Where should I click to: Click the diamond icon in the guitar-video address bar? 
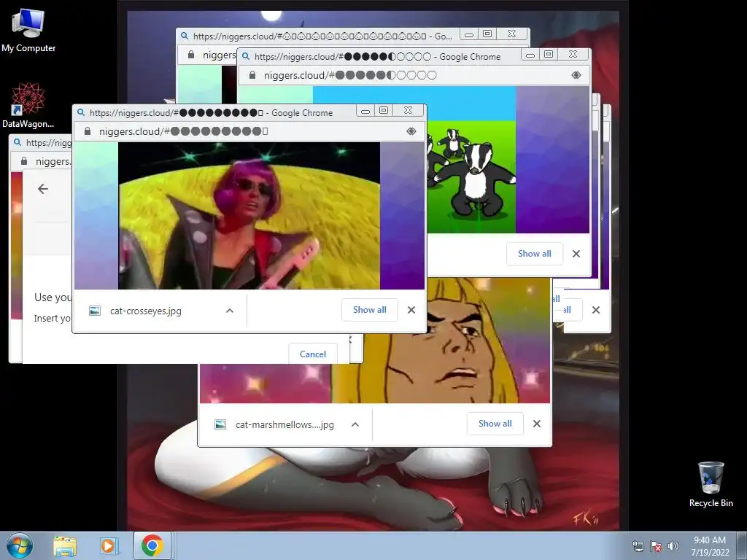click(x=411, y=131)
